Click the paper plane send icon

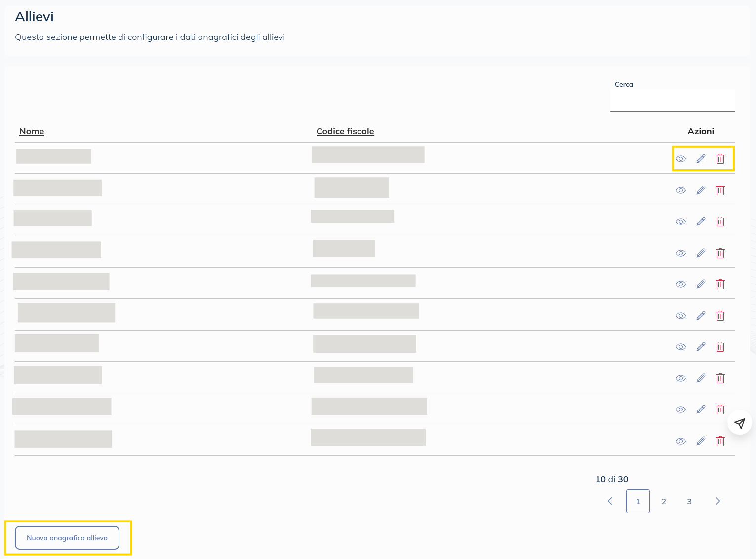click(739, 423)
